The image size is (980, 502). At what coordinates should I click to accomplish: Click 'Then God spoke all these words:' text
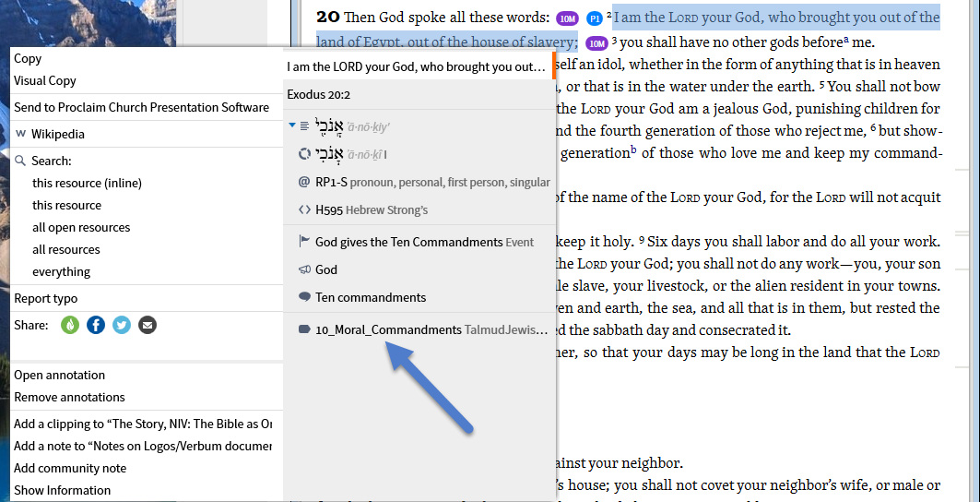(x=446, y=18)
